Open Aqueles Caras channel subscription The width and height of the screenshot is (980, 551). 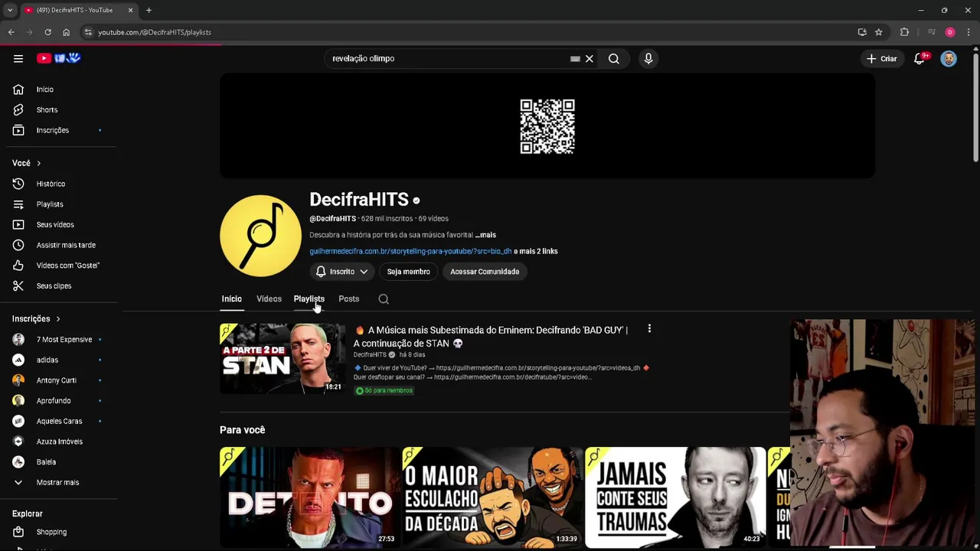coord(58,421)
